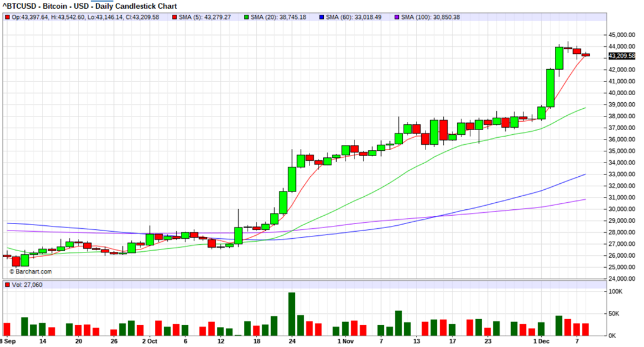Click the red SMA (5) legend swatch
Viewport: 644px width, 347px height.
[x=174, y=17]
